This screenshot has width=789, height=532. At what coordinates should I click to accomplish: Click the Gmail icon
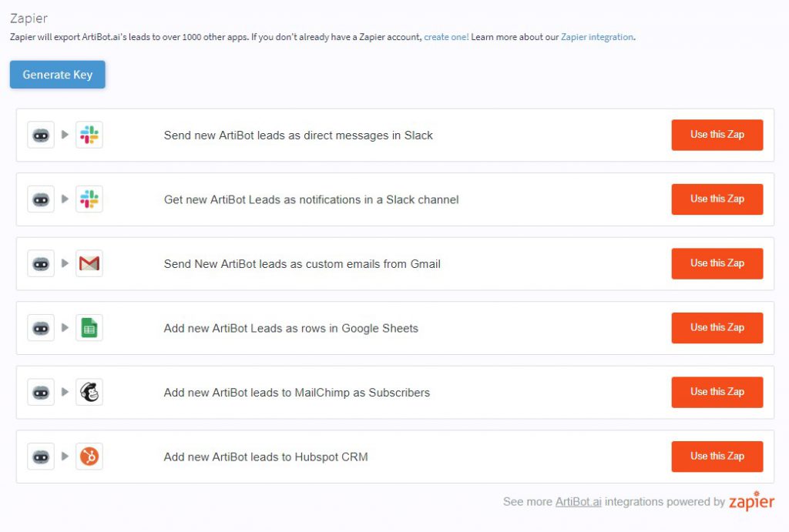[x=89, y=263]
